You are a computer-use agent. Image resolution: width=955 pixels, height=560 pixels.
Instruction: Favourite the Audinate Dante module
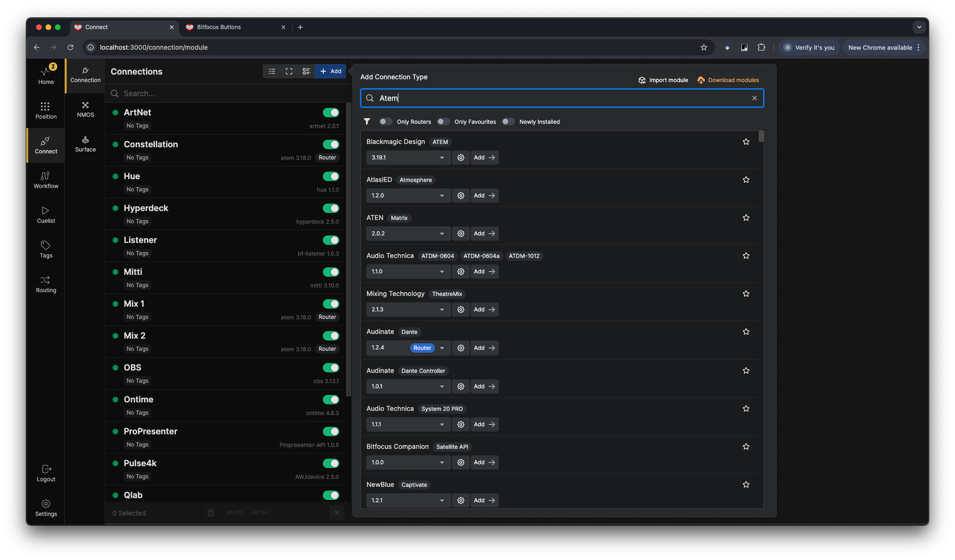[746, 332]
